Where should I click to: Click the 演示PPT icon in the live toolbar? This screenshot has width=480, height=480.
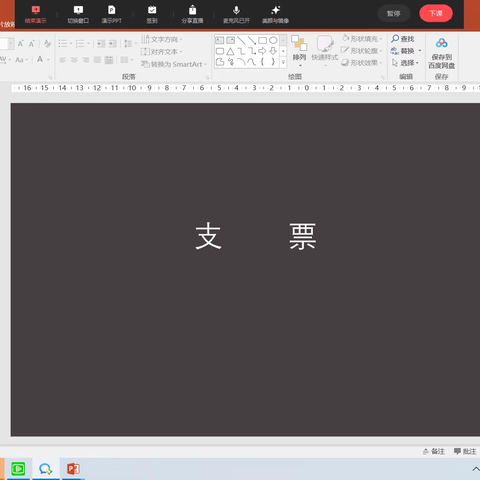point(112,10)
